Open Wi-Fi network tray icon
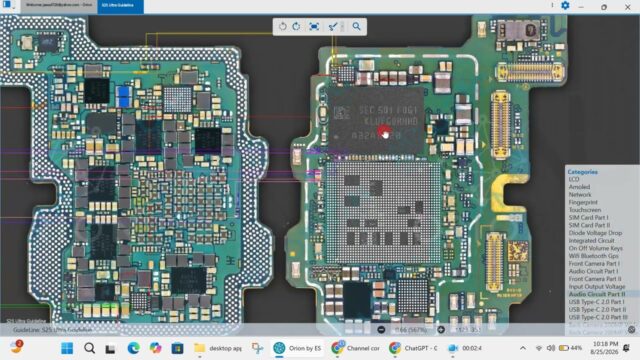 539,348
